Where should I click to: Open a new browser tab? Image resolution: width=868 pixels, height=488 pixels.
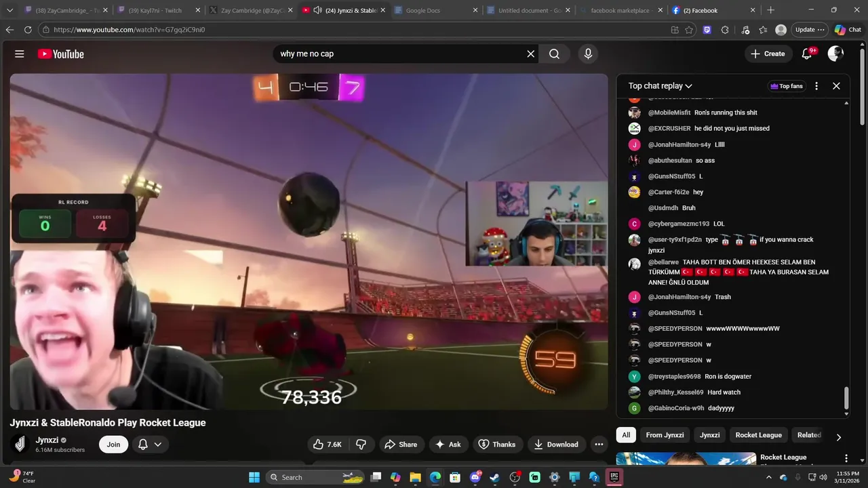point(770,10)
